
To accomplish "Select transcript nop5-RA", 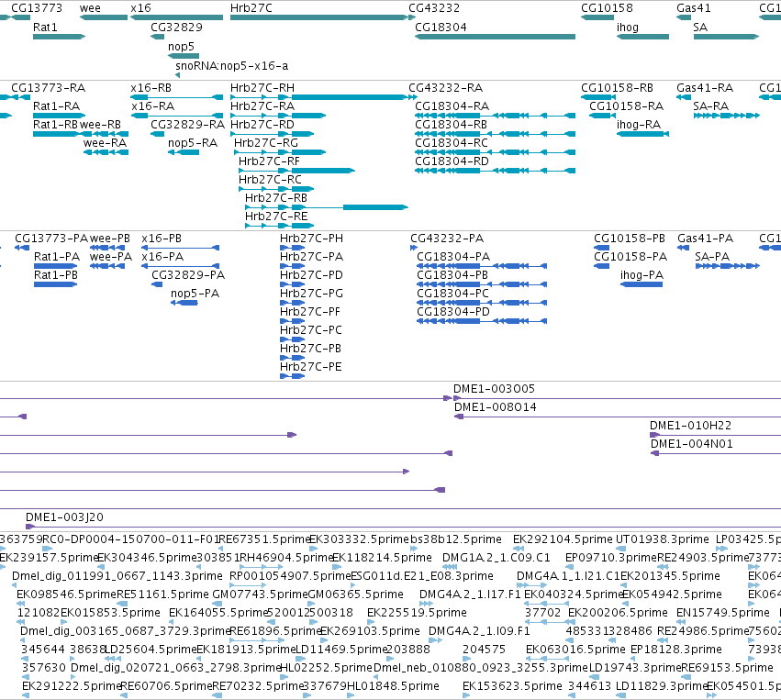I will pos(192,143).
